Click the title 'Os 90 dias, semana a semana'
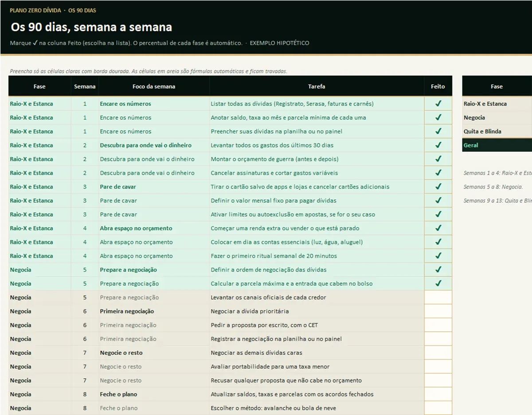The height and width of the screenshot is (415, 532). (91, 27)
